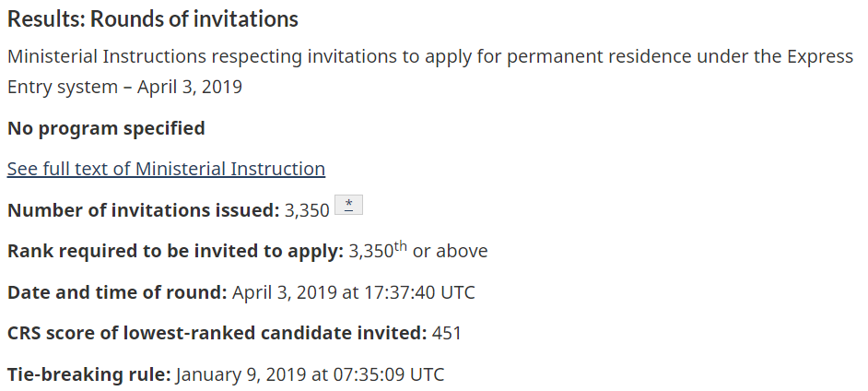Click the "Results: Rounds of invitations" heading

[x=153, y=18]
